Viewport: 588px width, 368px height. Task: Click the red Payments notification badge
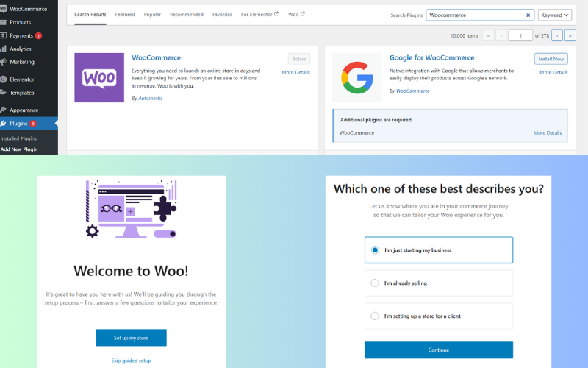click(39, 35)
